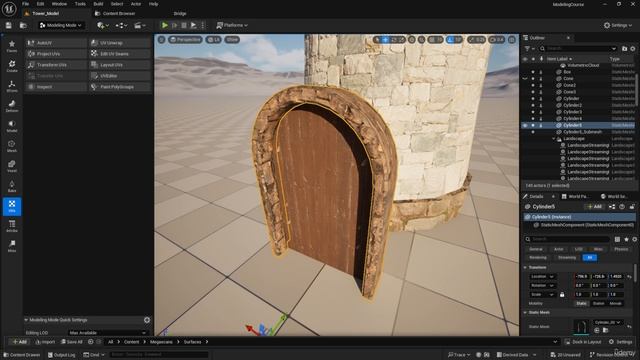Screen dimensions: 640x360
Task: Open the Content Drawer
Action: pyautogui.click(x=21, y=355)
